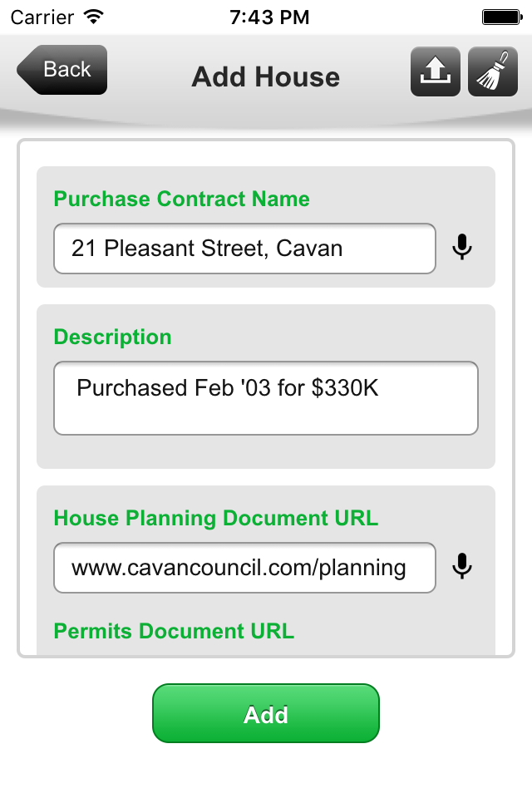Tap the Carrier text in status bar

click(42, 17)
